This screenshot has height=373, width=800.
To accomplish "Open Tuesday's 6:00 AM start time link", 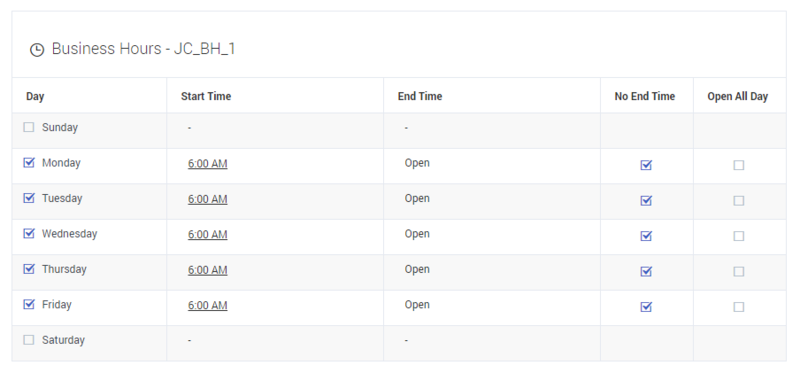I will tap(208, 199).
